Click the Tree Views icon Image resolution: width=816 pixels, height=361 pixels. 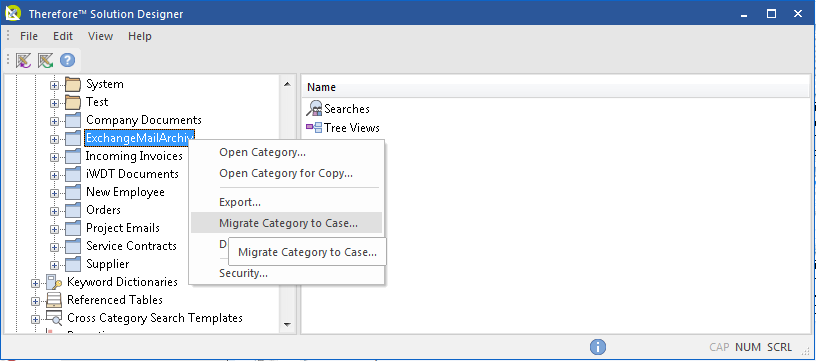point(314,127)
